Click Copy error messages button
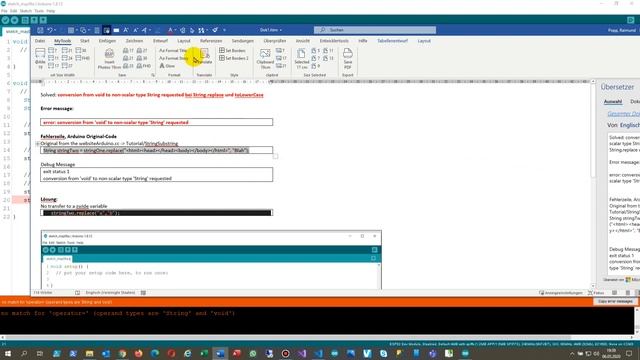Screen dimensions: 640x360 click(615, 302)
